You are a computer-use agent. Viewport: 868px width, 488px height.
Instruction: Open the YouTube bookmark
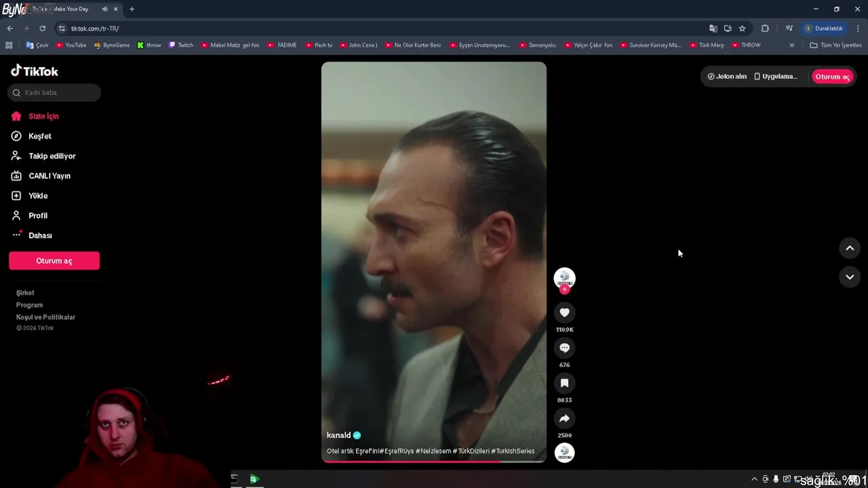pyautogui.click(x=71, y=45)
